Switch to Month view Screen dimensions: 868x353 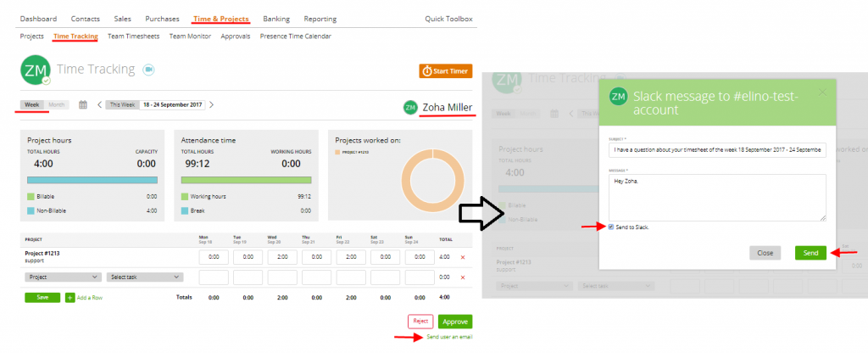pyautogui.click(x=57, y=104)
